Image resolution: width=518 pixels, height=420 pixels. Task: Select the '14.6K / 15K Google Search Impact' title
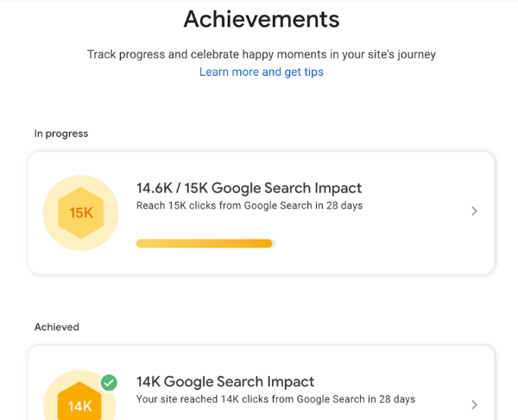point(249,188)
